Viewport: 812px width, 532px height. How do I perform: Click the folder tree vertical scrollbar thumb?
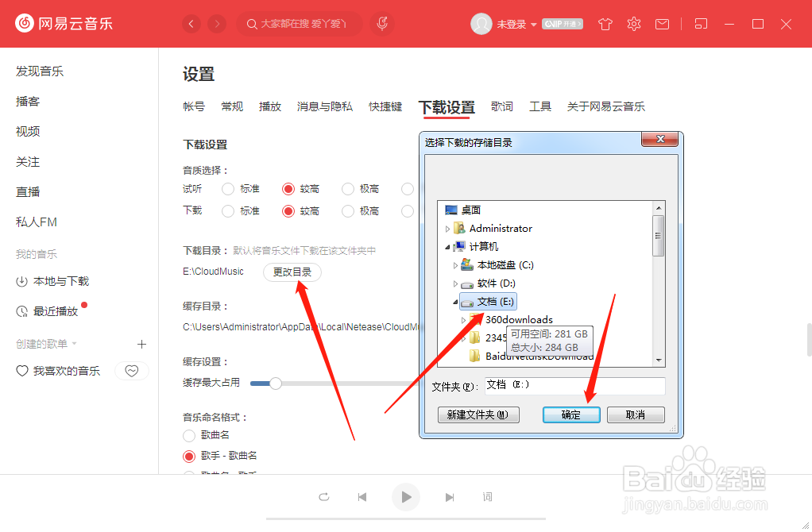click(658, 236)
